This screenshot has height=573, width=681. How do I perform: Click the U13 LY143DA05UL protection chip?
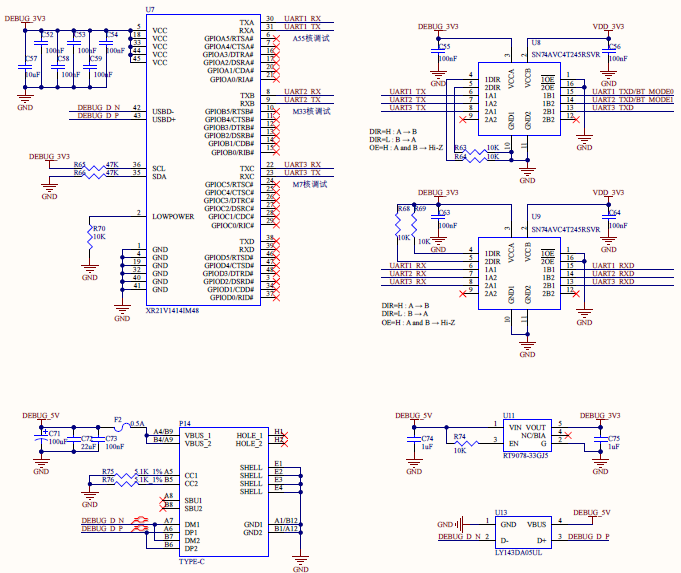pos(523,530)
